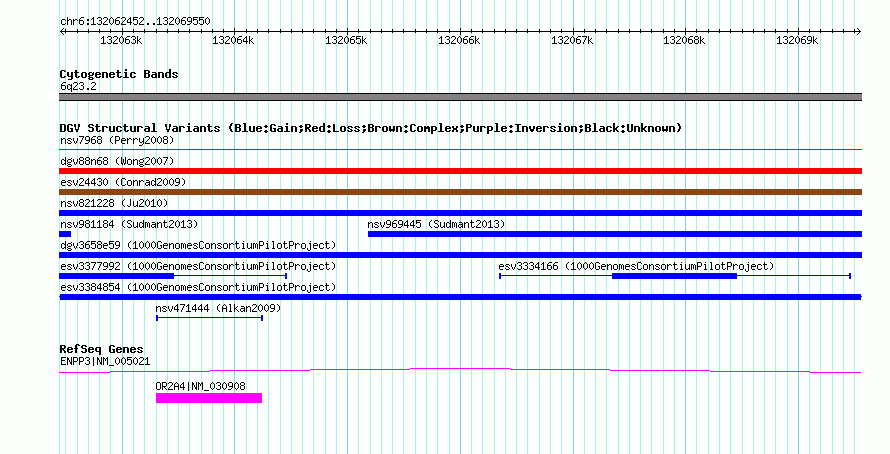The height and width of the screenshot is (454, 890).
Task: Select the thick red dgv88n68 loss bar
Action: pyautogui.click(x=460, y=171)
